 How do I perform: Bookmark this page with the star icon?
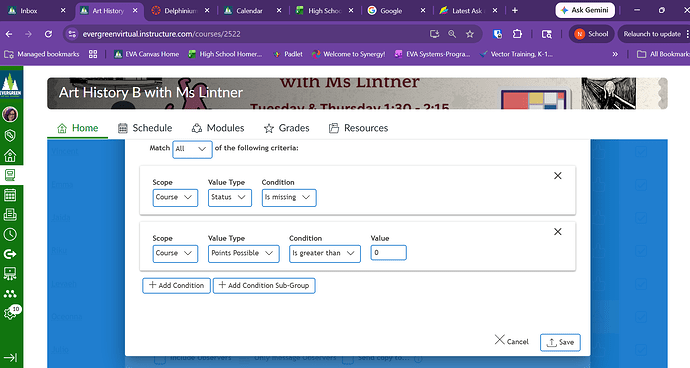pos(470,34)
